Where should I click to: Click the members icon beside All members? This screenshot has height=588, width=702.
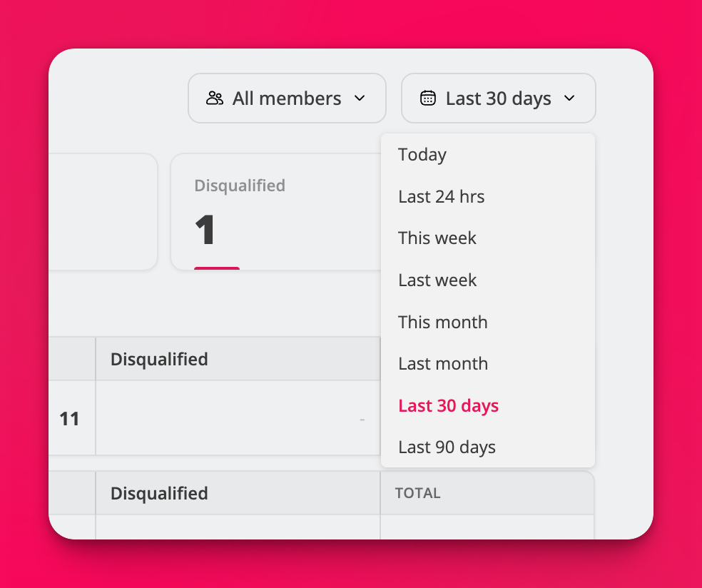pos(215,98)
